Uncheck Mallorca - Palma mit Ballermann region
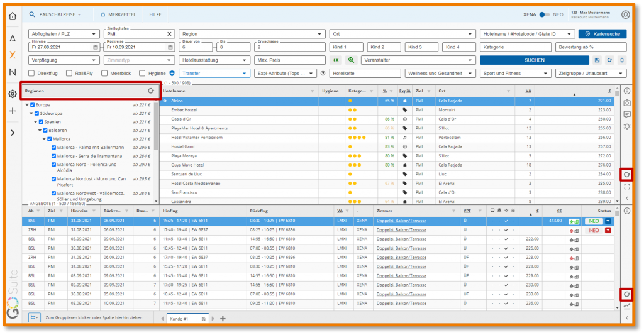644x335 pixels. (55, 148)
